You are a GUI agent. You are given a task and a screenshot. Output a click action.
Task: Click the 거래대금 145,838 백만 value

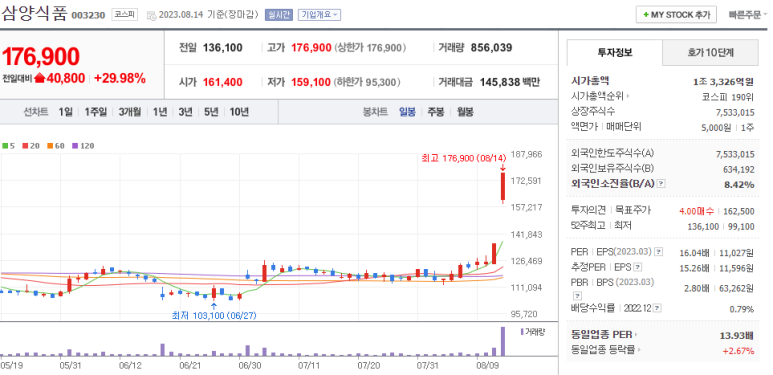click(510, 82)
